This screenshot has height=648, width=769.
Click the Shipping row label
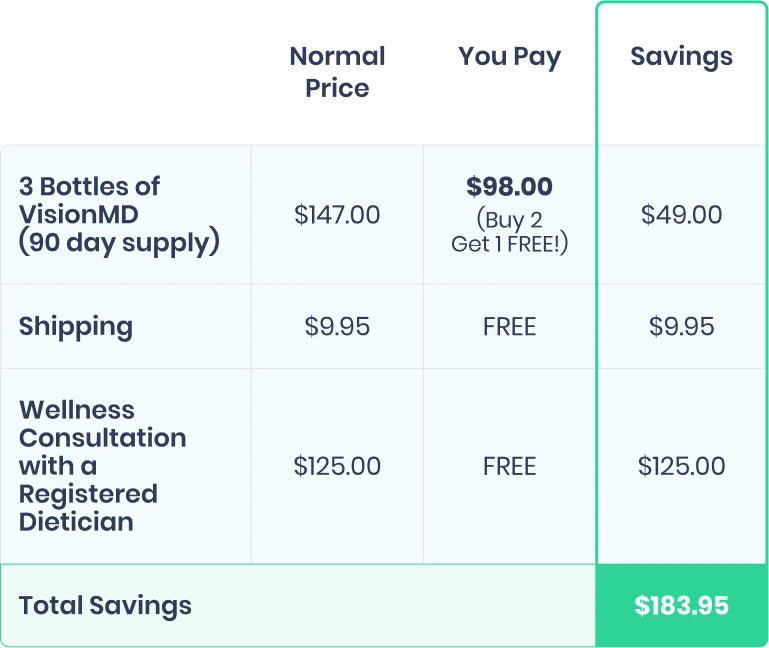(x=76, y=327)
